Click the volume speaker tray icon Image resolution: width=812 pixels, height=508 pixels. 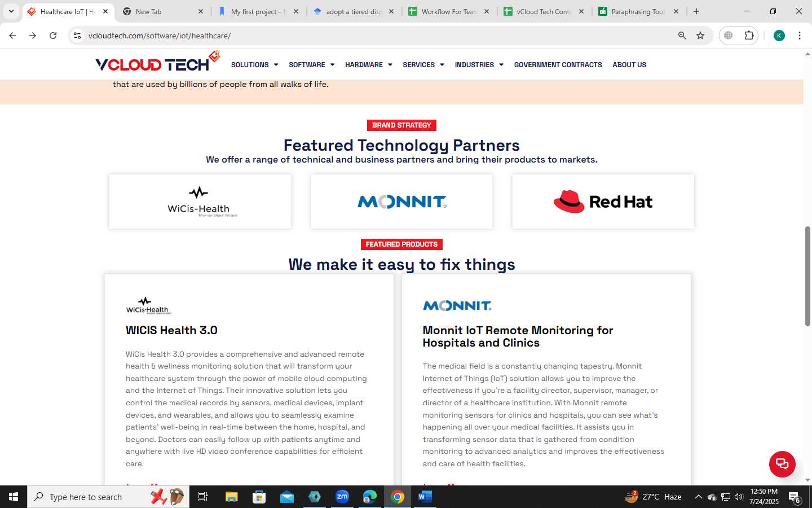(x=739, y=497)
